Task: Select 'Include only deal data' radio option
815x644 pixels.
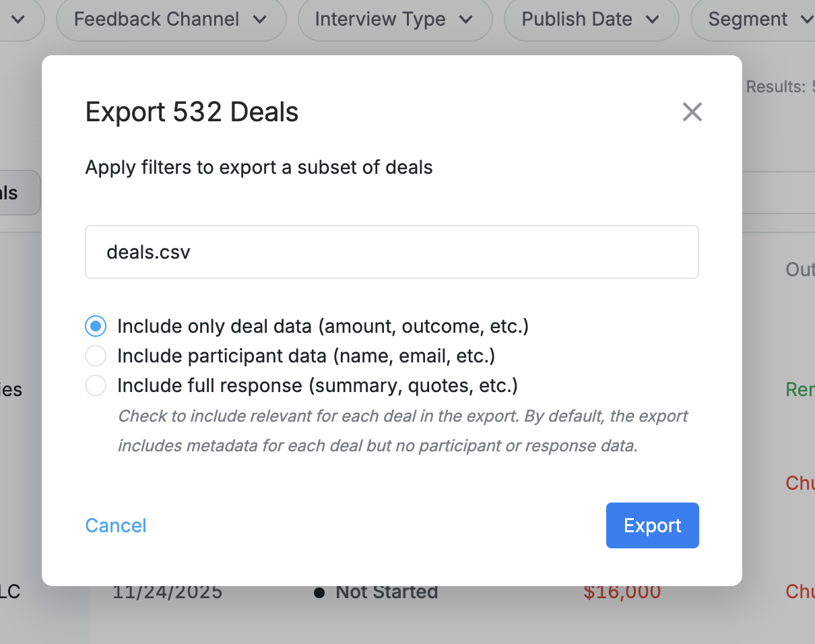Action: coord(96,327)
